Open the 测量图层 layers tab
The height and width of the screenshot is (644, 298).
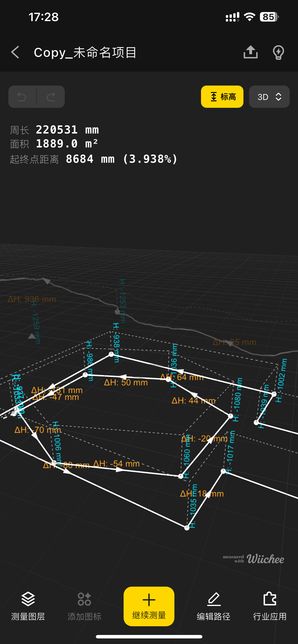coord(28,606)
